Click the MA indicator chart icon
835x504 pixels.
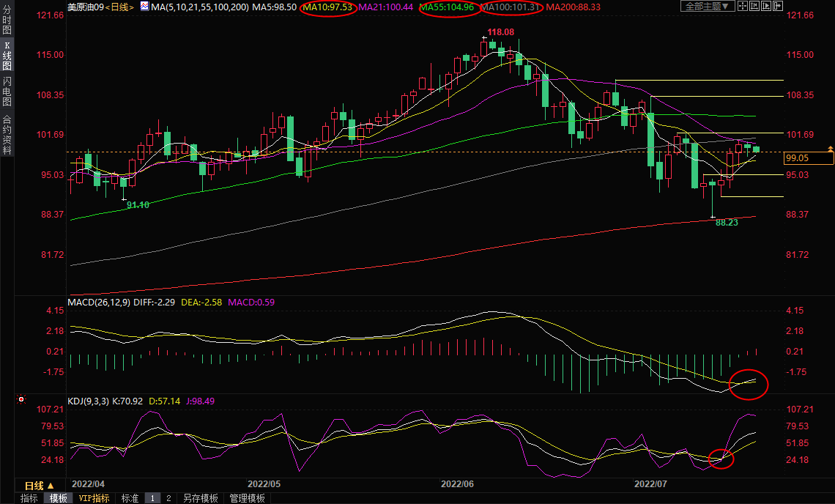pos(144,7)
